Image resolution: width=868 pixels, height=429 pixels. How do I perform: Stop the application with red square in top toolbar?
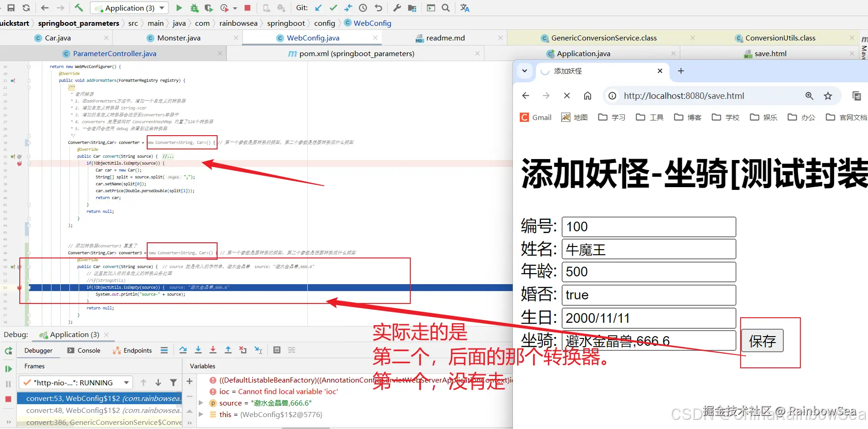point(247,8)
